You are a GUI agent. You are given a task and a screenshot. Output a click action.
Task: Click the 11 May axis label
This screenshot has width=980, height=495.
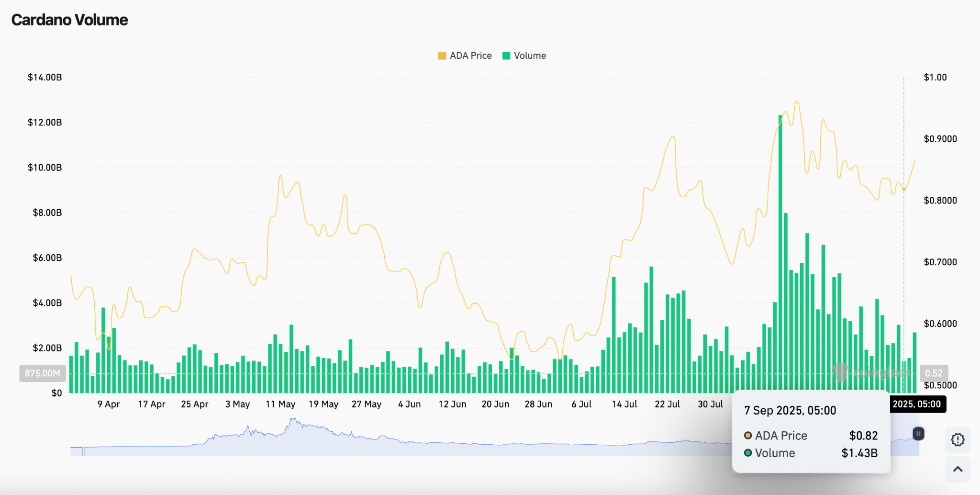click(x=280, y=404)
